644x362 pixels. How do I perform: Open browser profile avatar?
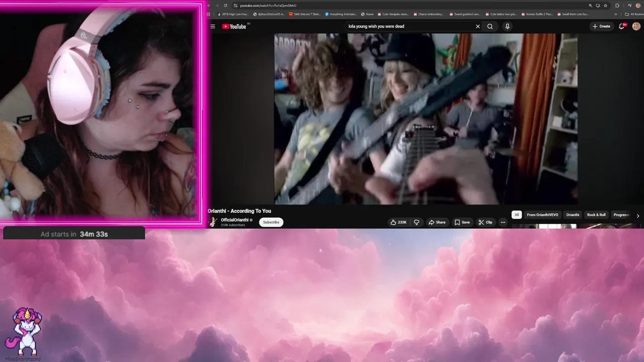coord(638,6)
